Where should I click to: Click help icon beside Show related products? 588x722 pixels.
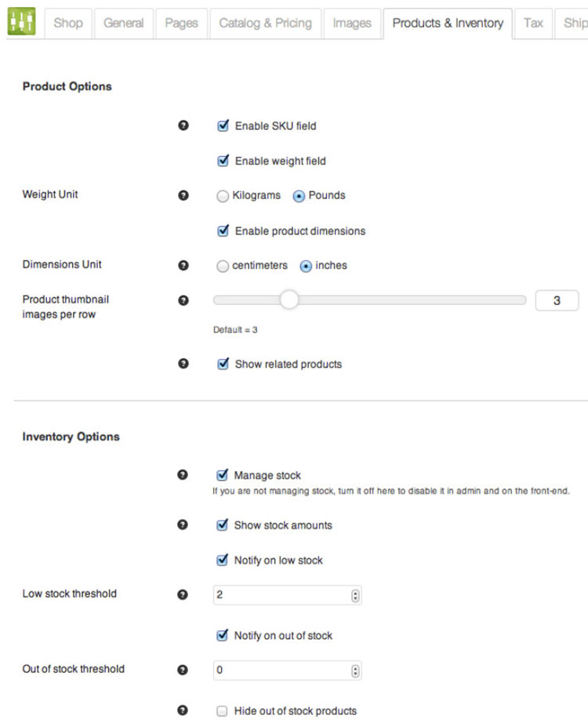[x=183, y=364]
